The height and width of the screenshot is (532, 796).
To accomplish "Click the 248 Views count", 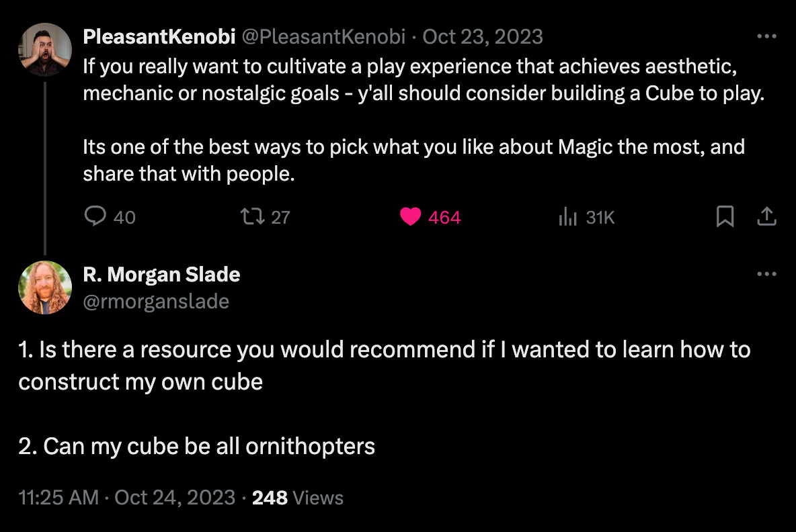I will tap(297, 498).
